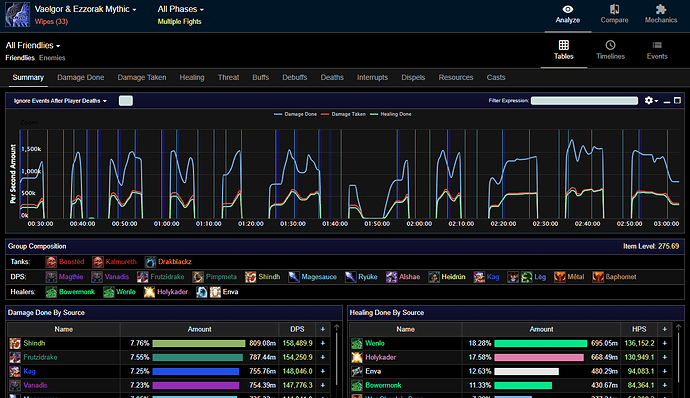Click Wenlo's icon in healing table

(357, 343)
